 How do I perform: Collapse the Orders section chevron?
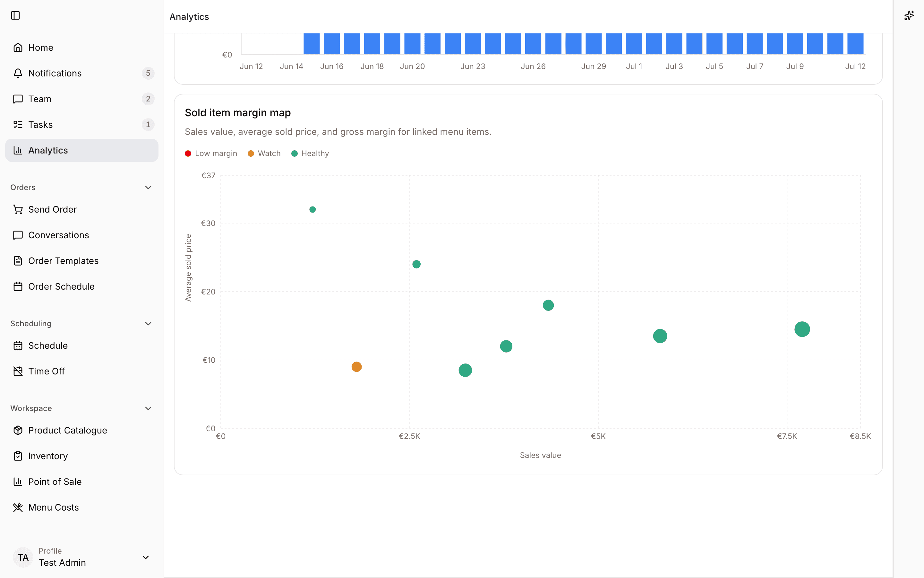coord(148,187)
